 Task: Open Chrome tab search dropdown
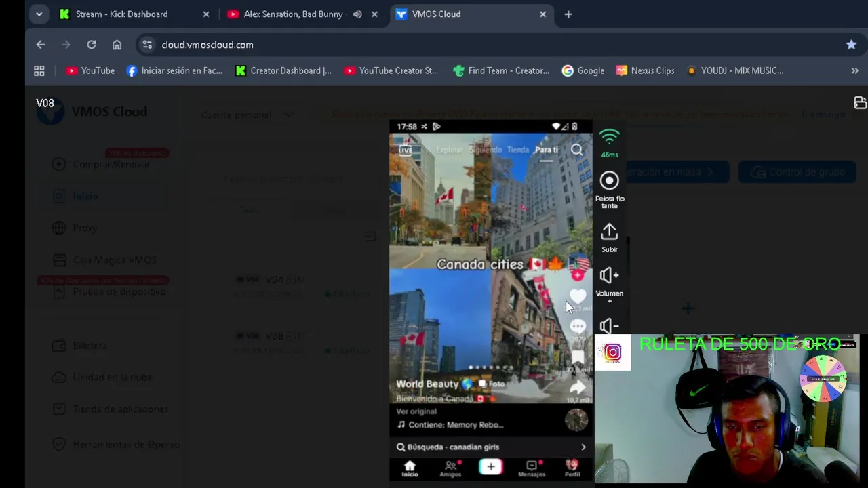coord(39,14)
